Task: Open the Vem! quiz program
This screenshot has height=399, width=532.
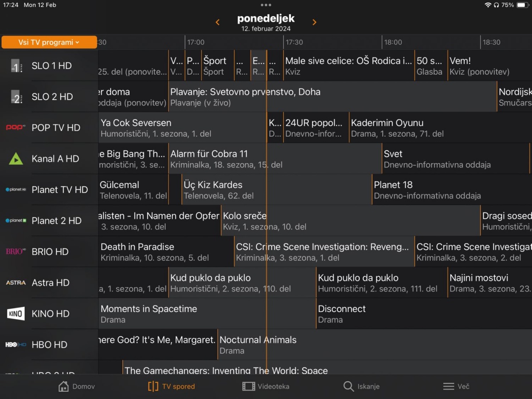Action: (x=490, y=66)
